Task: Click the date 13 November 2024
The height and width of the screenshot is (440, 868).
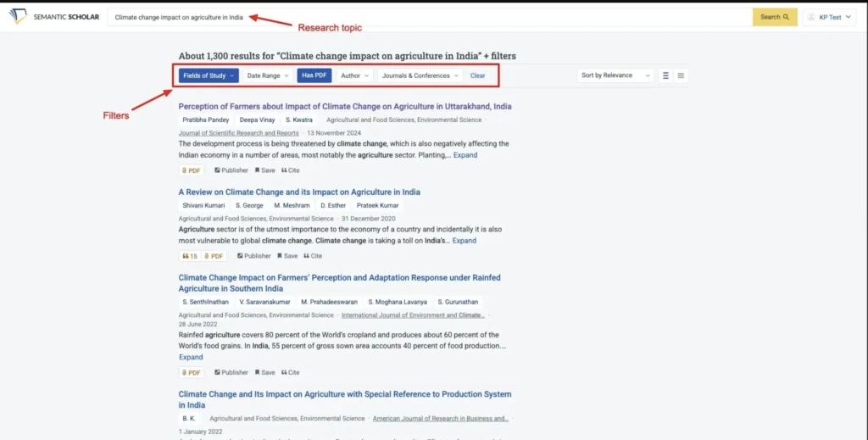Action: pos(334,133)
